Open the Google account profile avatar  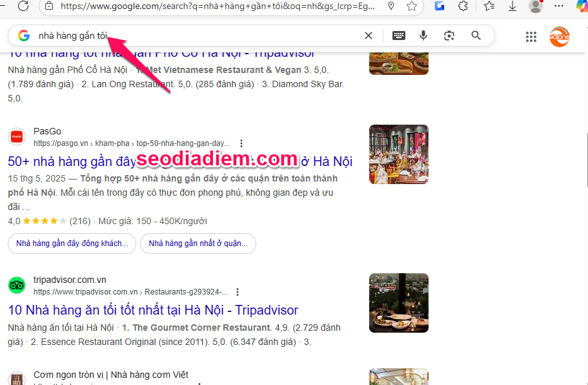point(560,37)
